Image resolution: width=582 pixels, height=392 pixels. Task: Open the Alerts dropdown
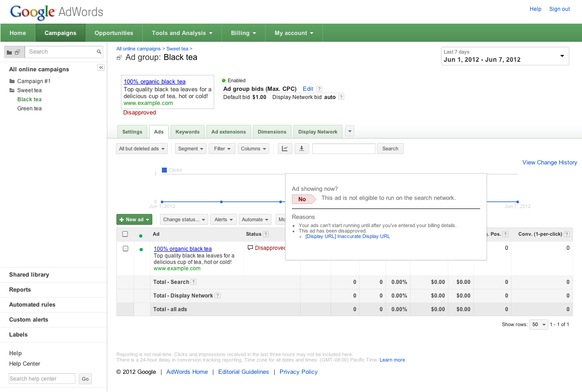click(224, 219)
